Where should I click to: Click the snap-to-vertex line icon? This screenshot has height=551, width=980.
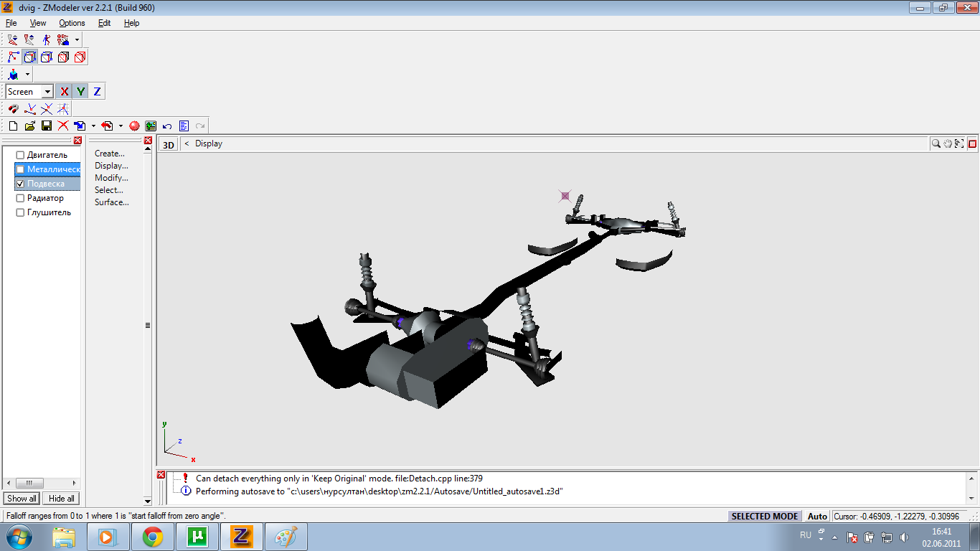coord(30,109)
